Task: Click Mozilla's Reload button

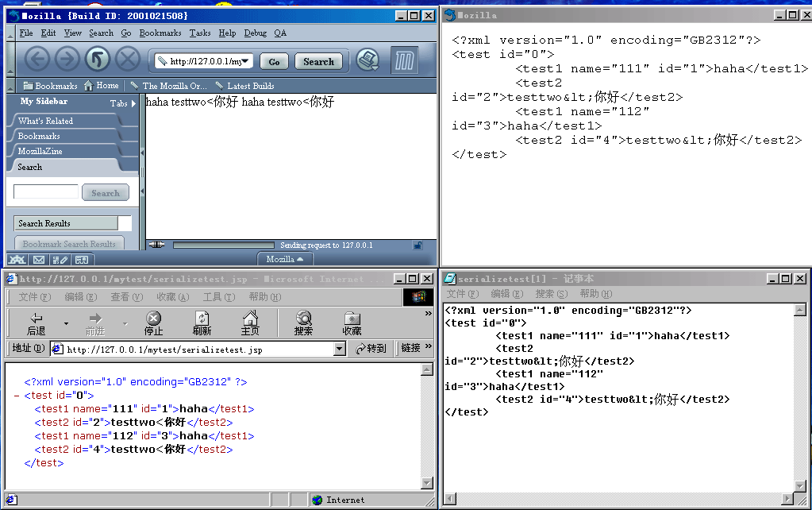Action: coord(98,59)
